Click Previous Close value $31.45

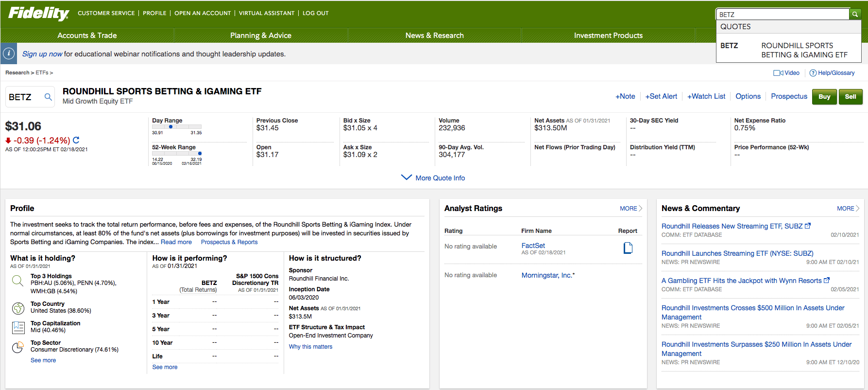(x=268, y=128)
